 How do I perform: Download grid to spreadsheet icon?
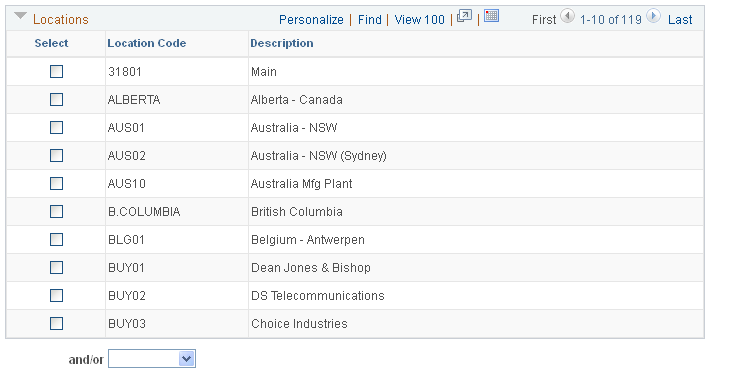(x=491, y=16)
